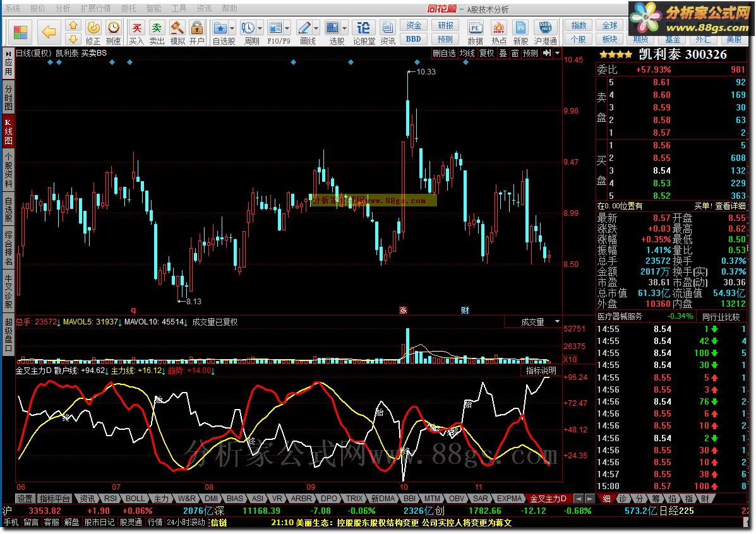The height and width of the screenshot is (534, 756).
Task: Click the 'q' marker below the K-line chart
Action: point(133,311)
